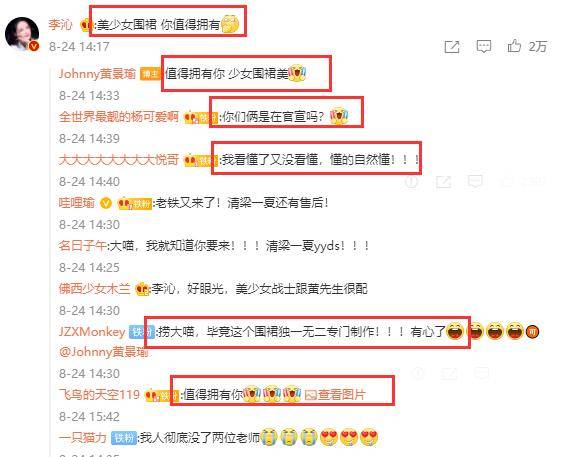This screenshot has height=457, width=567.
Task: Open Johnny黄景瑜 commenter profile link
Action: (97, 74)
